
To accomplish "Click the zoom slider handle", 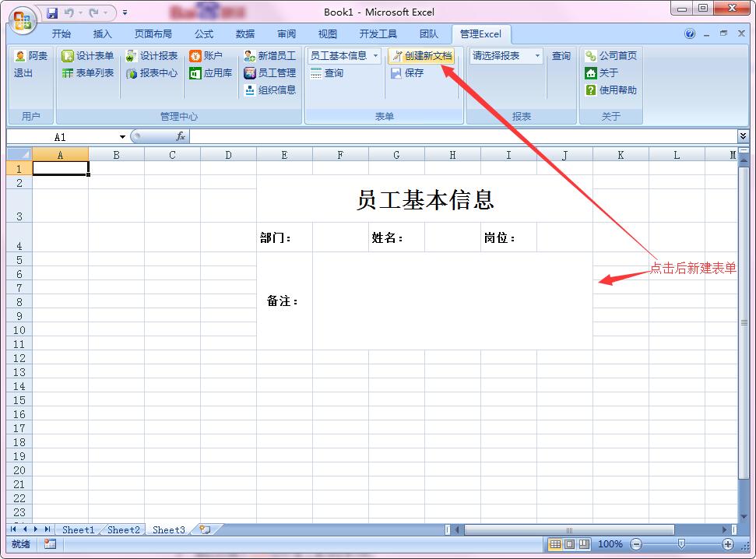I will pos(681,544).
